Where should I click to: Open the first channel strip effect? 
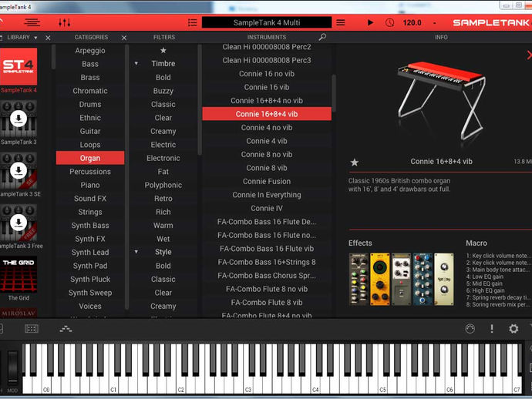359,279
